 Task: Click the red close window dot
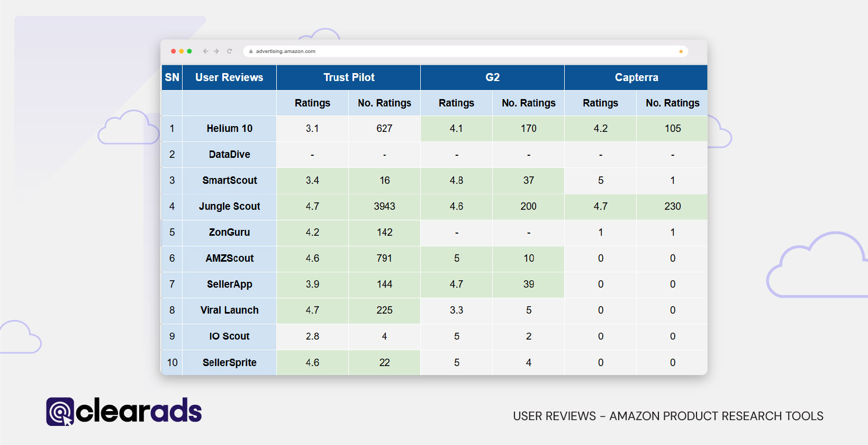click(x=173, y=51)
